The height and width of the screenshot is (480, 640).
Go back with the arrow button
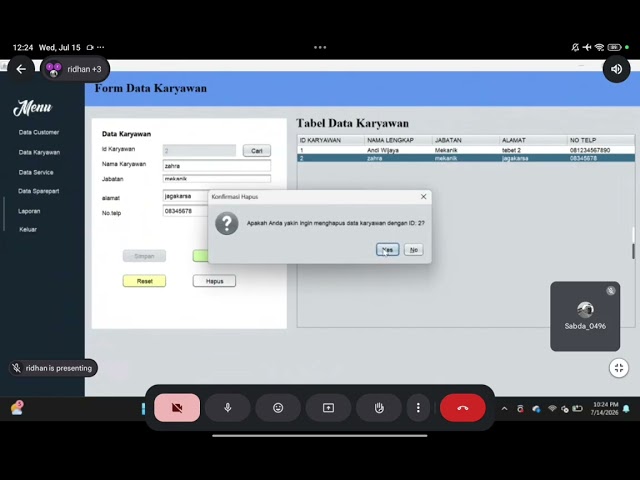[x=21, y=69]
